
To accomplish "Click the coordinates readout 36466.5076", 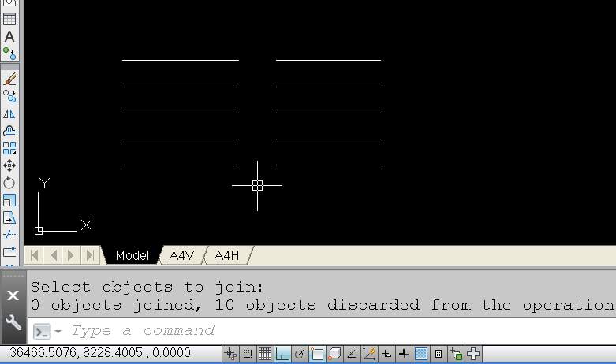I will click(x=100, y=352).
